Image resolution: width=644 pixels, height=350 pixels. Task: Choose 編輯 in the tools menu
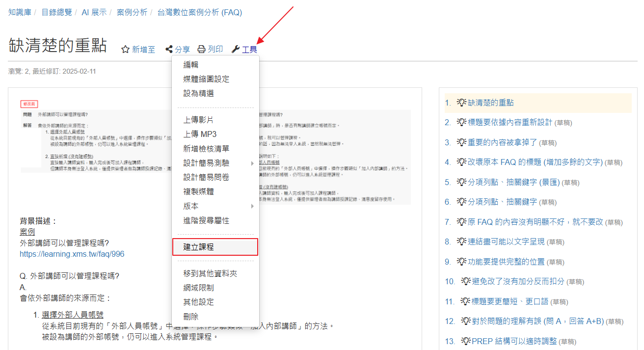190,65
